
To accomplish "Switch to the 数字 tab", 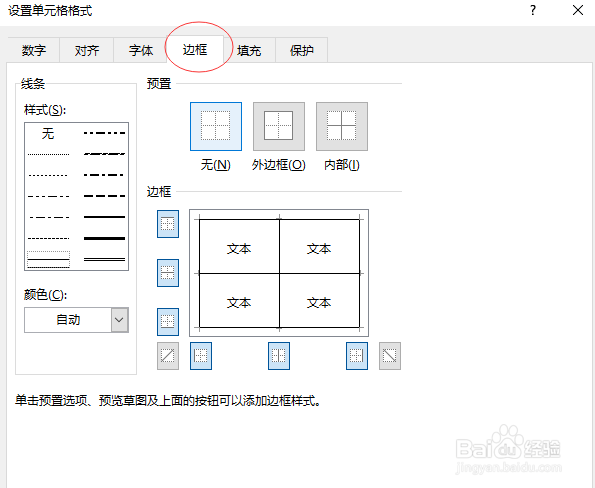I will click(34, 50).
